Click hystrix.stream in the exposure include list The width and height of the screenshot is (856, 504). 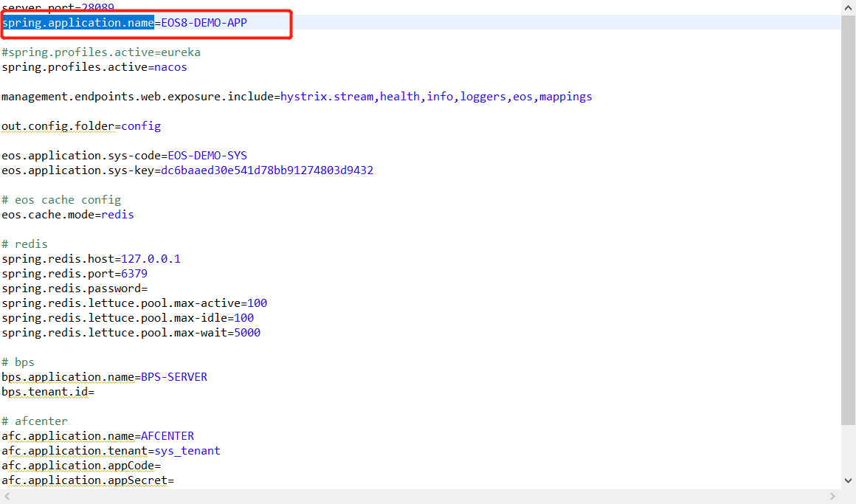point(327,97)
